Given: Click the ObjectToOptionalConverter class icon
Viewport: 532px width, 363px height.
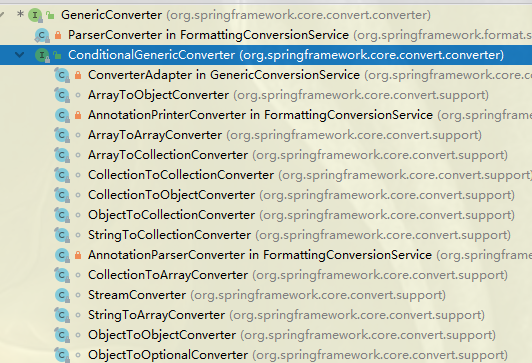Looking at the screenshot, I should coord(62,355).
